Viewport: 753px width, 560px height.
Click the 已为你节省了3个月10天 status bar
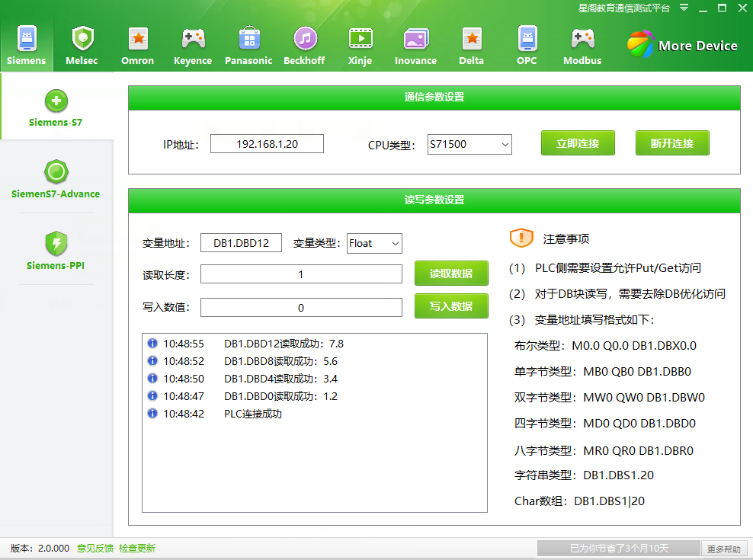[619, 549]
